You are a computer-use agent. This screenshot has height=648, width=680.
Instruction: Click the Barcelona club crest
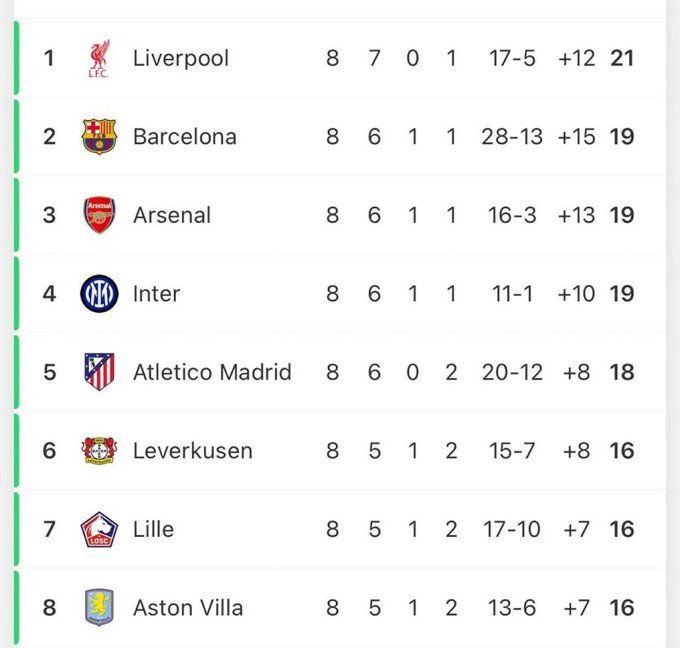click(99, 137)
